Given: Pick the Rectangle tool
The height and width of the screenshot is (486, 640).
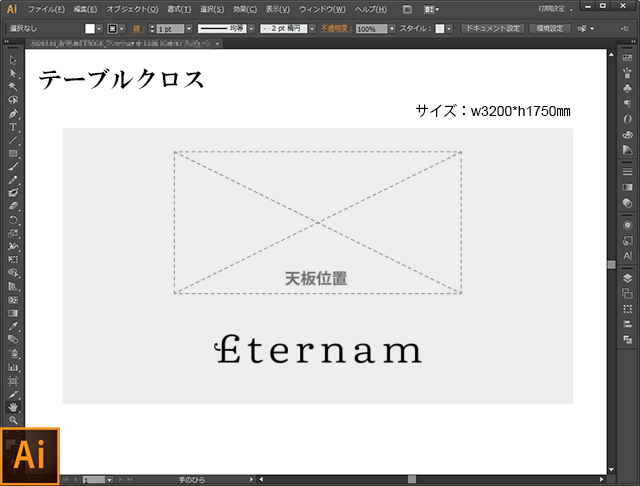Looking at the screenshot, I should pos(13,153).
